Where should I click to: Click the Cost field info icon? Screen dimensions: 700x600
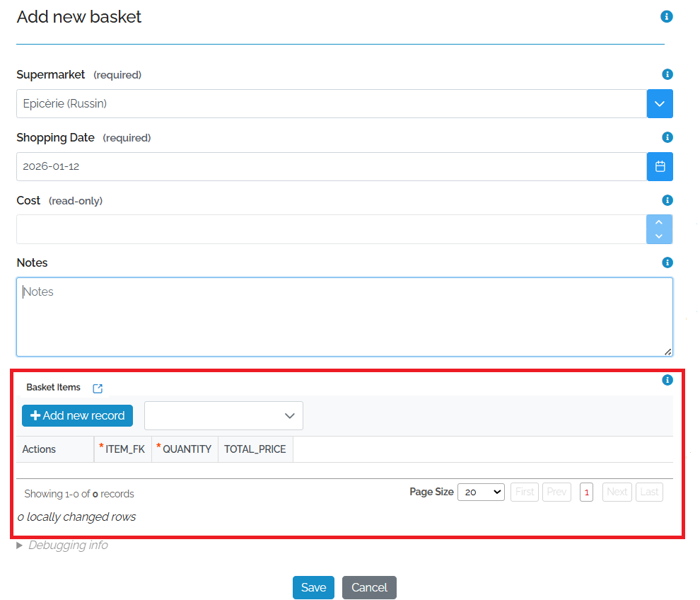[667, 200]
